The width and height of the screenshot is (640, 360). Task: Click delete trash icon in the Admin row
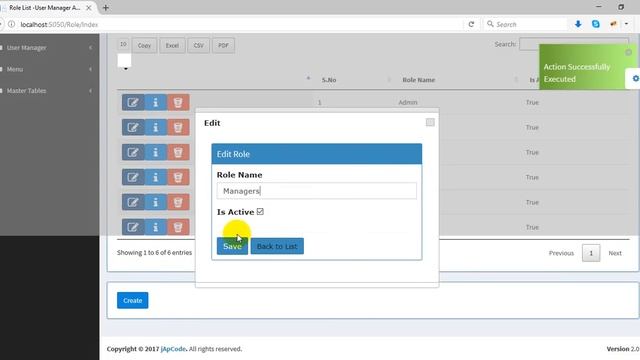click(x=178, y=102)
